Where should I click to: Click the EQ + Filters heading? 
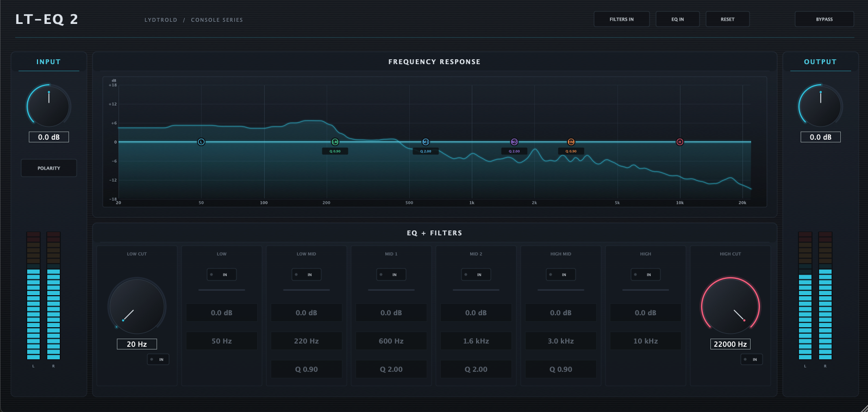point(434,233)
